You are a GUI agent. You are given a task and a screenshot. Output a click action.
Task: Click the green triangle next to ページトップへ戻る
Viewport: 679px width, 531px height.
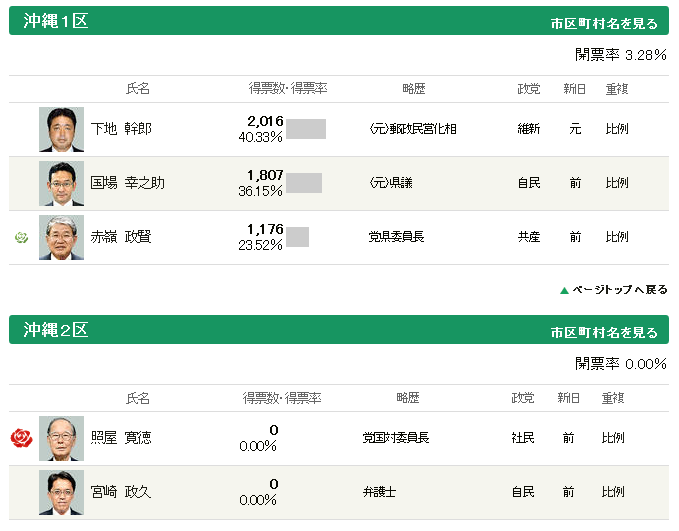pyautogui.click(x=564, y=290)
